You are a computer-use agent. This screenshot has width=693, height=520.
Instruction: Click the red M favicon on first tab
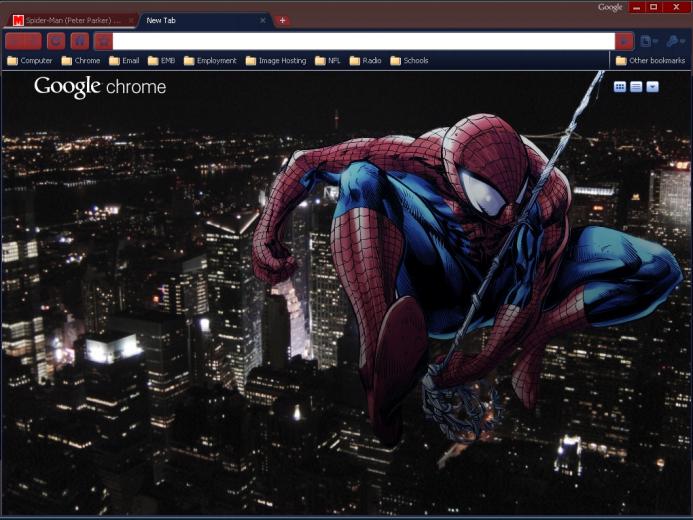(18, 20)
